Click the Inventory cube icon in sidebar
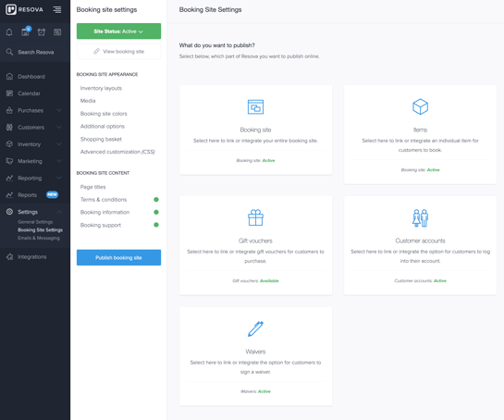Image resolution: width=504 pixels, height=420 pixels. (x=9, y=144)
